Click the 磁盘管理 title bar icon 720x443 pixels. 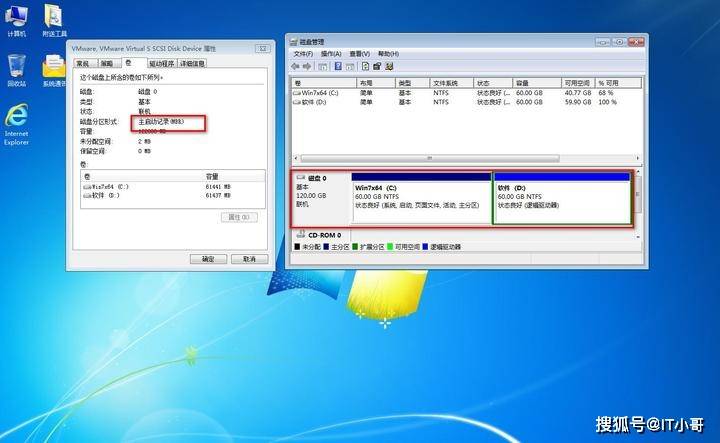[x=294, y=42]
